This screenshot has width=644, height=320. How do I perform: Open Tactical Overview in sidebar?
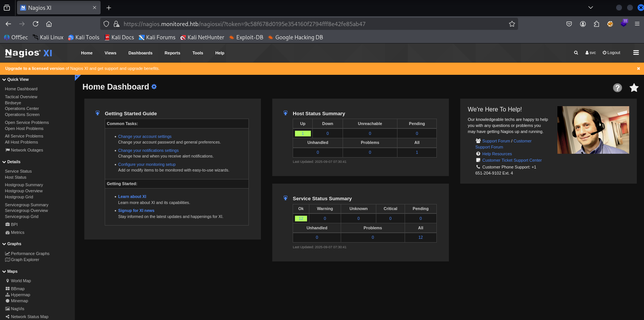(21, 97)
